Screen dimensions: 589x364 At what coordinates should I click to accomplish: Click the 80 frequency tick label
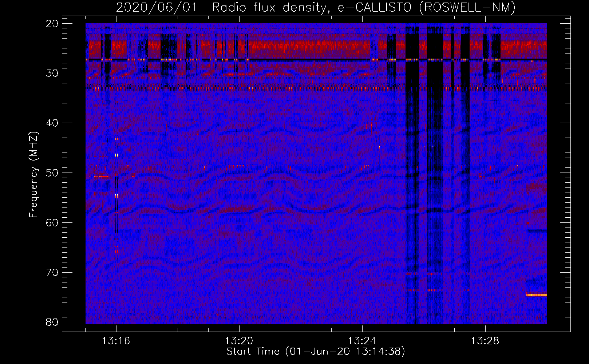pos(52,322)
